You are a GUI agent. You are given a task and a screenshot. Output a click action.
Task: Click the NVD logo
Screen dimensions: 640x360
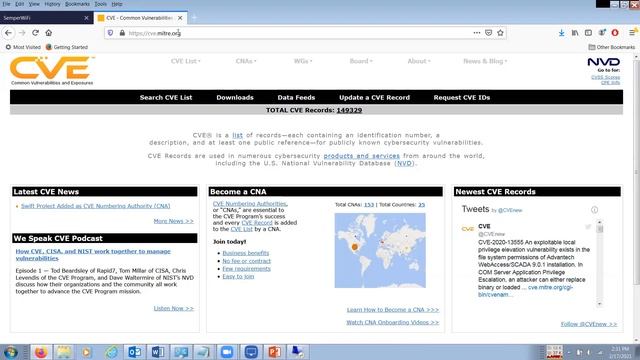[604, 62]
